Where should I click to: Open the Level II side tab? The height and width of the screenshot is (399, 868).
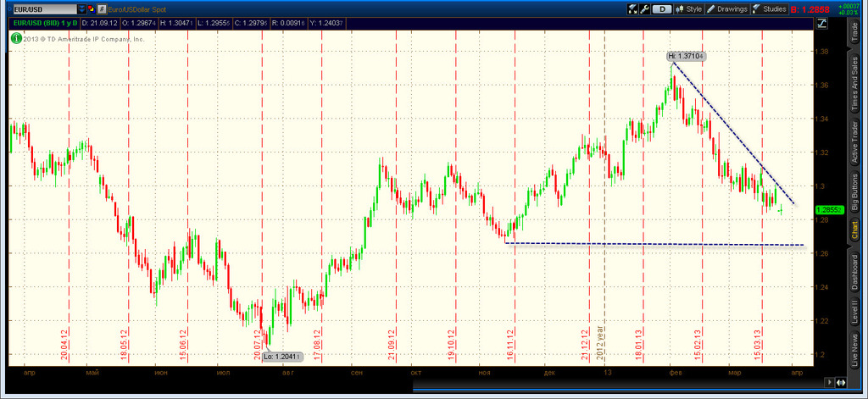coord(854,313)
